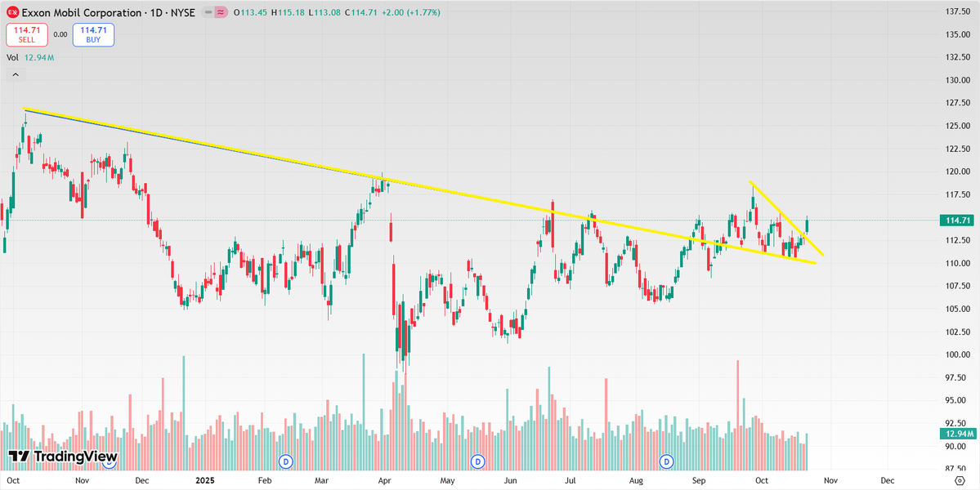Viewport: 980px width, 490px height.
Task: Open the dividend D marker below February
Action: pyautogui.click(x=286, y=462)
